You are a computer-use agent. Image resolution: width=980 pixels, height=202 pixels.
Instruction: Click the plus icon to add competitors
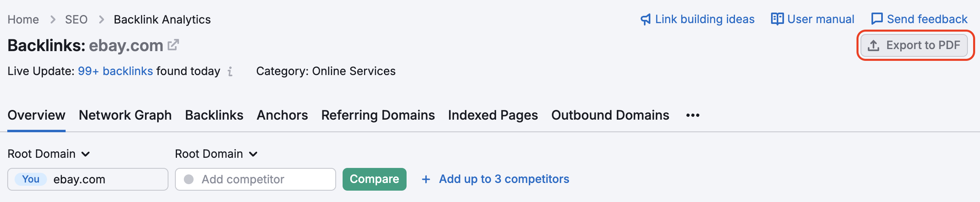click(x=426, y=179)
